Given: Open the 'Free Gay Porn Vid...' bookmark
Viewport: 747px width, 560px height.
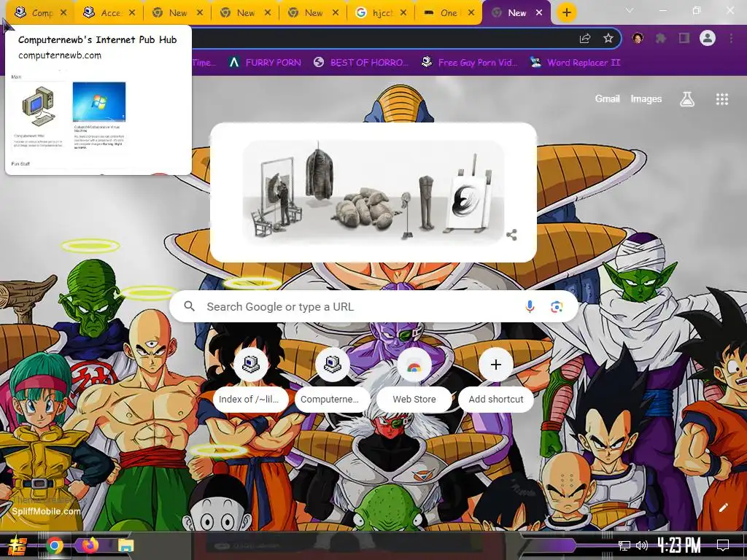Looking at the screenshot, I should (469, 63).
